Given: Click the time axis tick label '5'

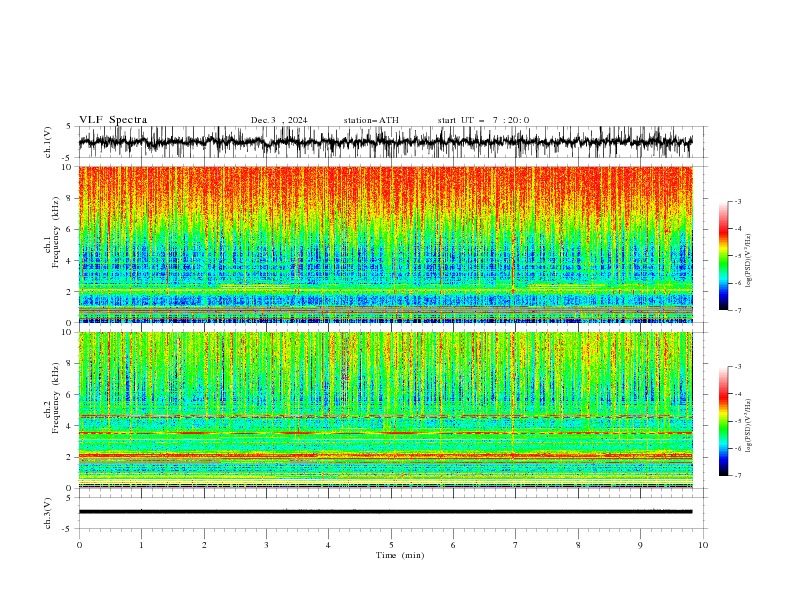Looking at the screenshot, I should point(391,545).
